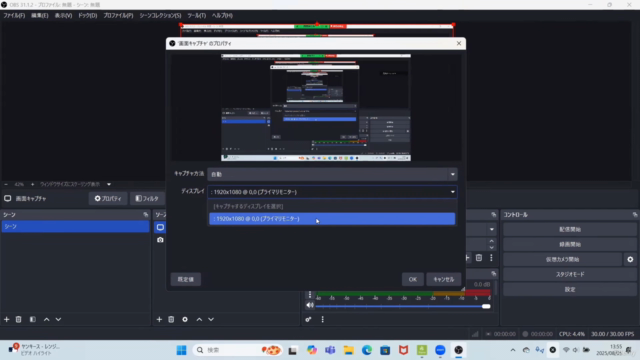Collapse the ディスプレイ dropdown combo box
The image size is (640, 360).
332,192
